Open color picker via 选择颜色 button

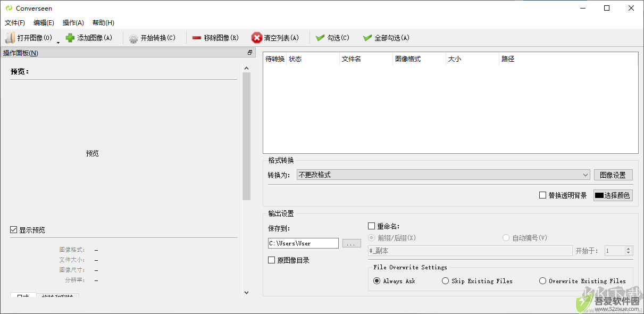point(613,195)
